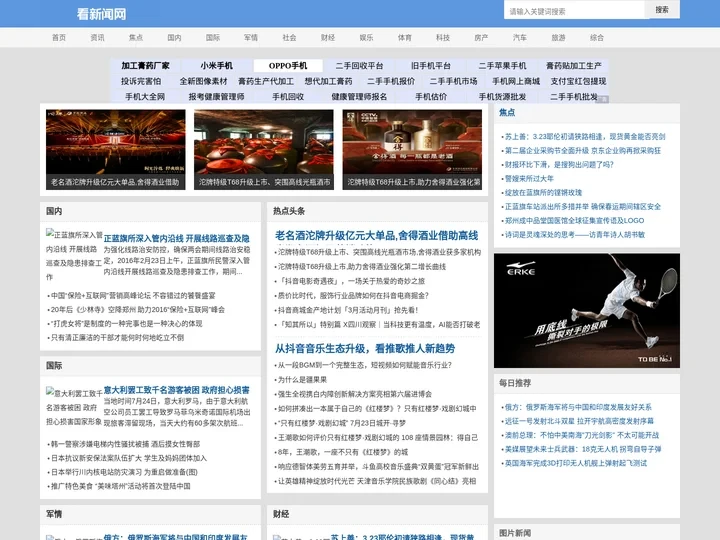The image size is (720, 540).
Task: Click the 加工膏药厂家 ad link
Action: pos(145,66)
